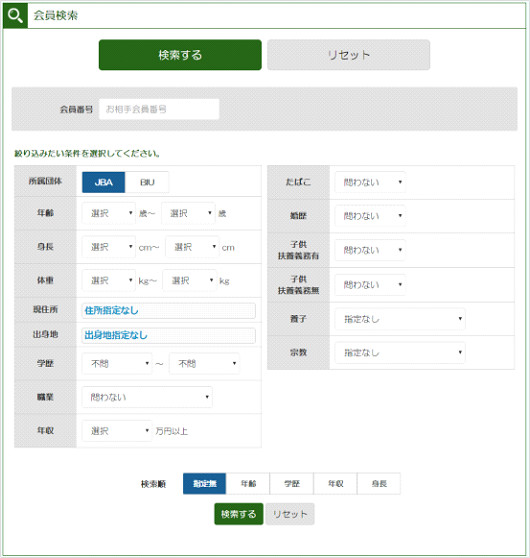Image resolution: width=530 pixels, height=558 pixels.
Task: Click the small bottom 検索する button
Action: (238, 514)
